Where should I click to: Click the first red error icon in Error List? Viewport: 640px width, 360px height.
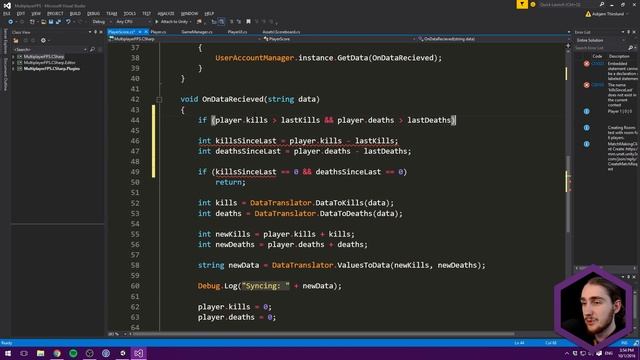(587, 64)
